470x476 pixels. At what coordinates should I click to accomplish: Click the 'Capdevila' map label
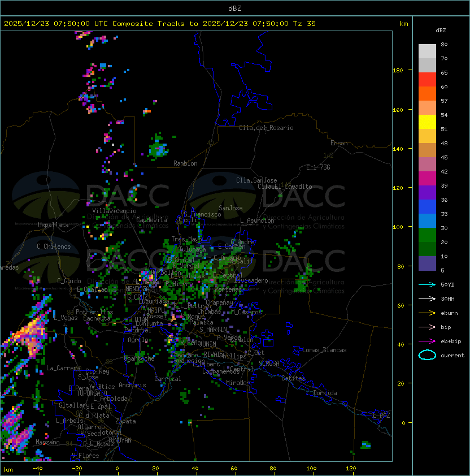click(152, 220)
